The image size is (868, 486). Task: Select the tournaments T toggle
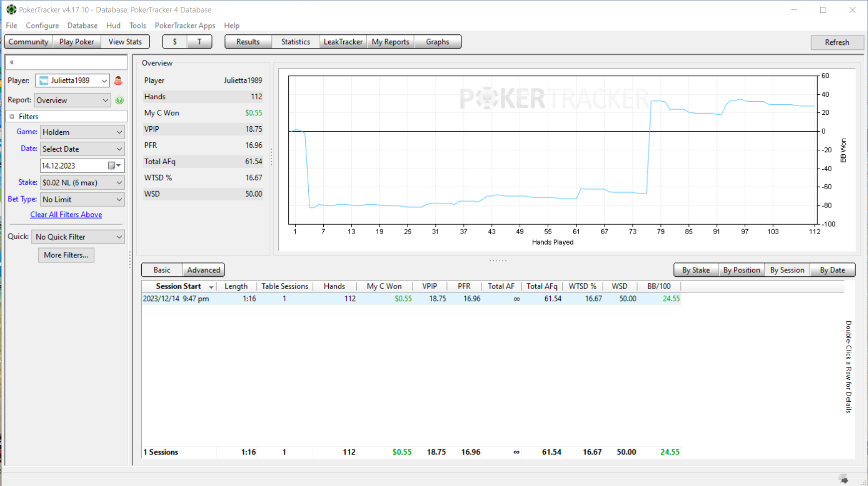(x=200, y=42)
